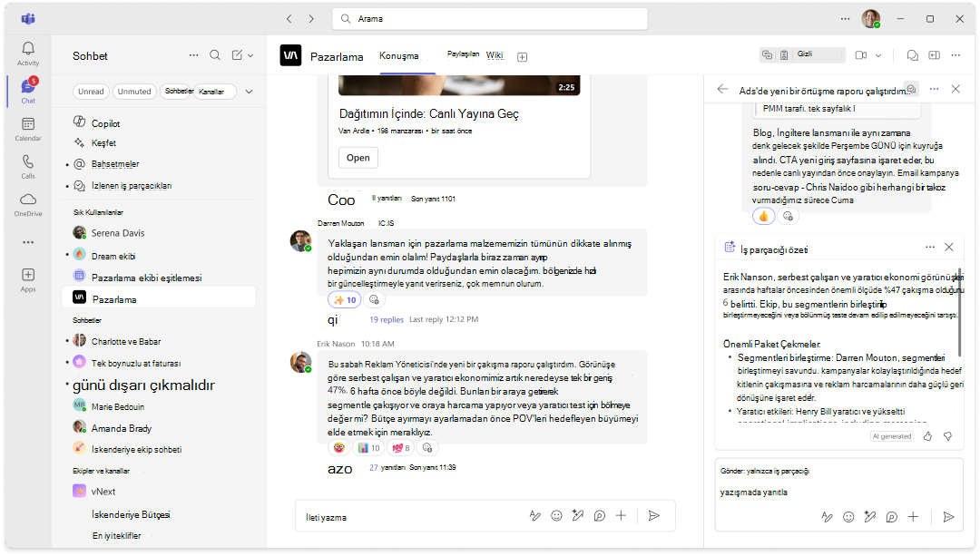
Task: Switch to the Konuşma tab
Action: 398,55
